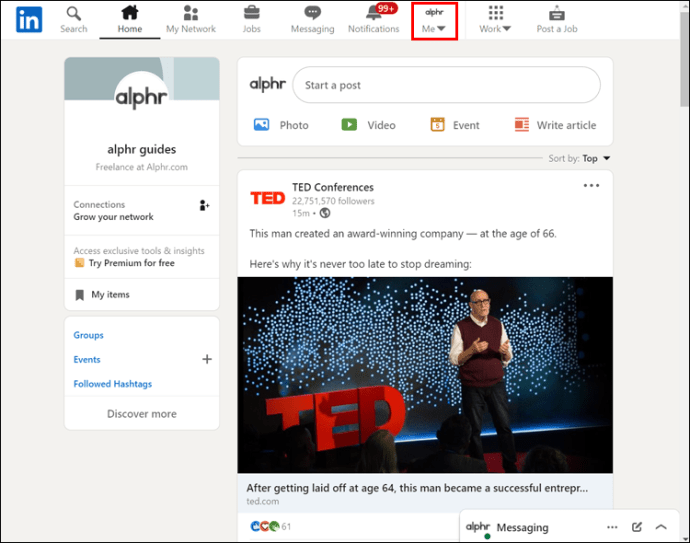Open the Sort by Top dropdown
The width and height of the screenshot is (690, 543).
click(x=579, y=158)
